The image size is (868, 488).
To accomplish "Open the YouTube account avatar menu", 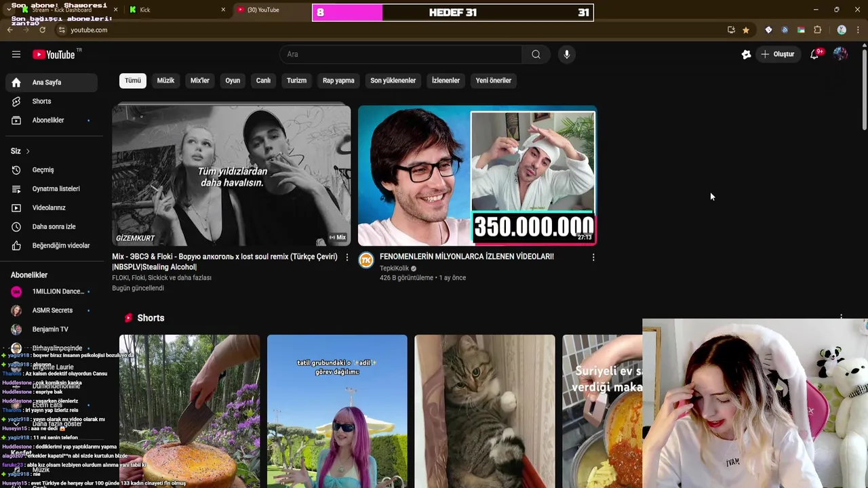I will click(840, 54).
